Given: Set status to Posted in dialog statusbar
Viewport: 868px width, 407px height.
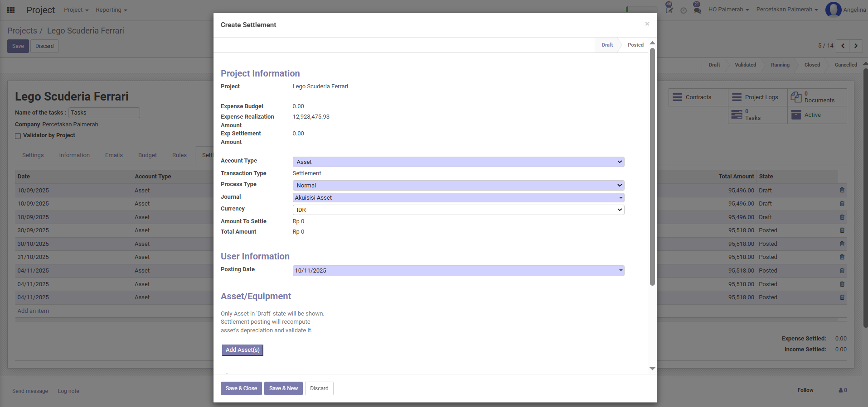Looking at the screenshot, I should [x=635, y=45].
